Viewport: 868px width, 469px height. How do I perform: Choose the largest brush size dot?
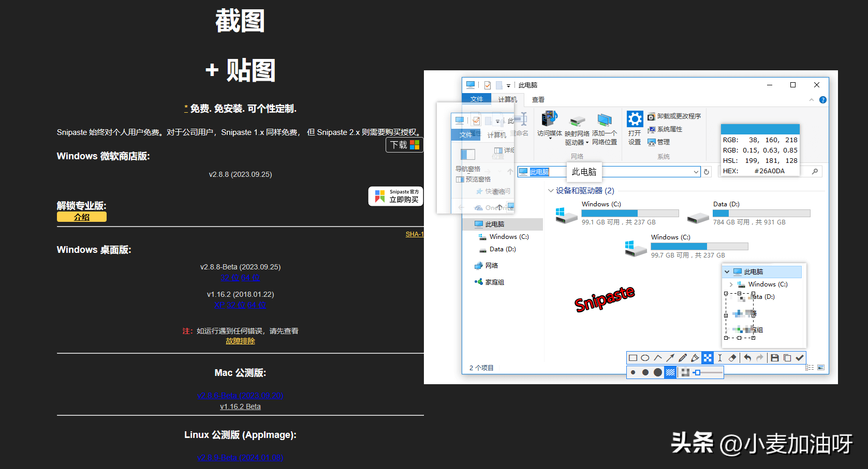tap(658, 372)
